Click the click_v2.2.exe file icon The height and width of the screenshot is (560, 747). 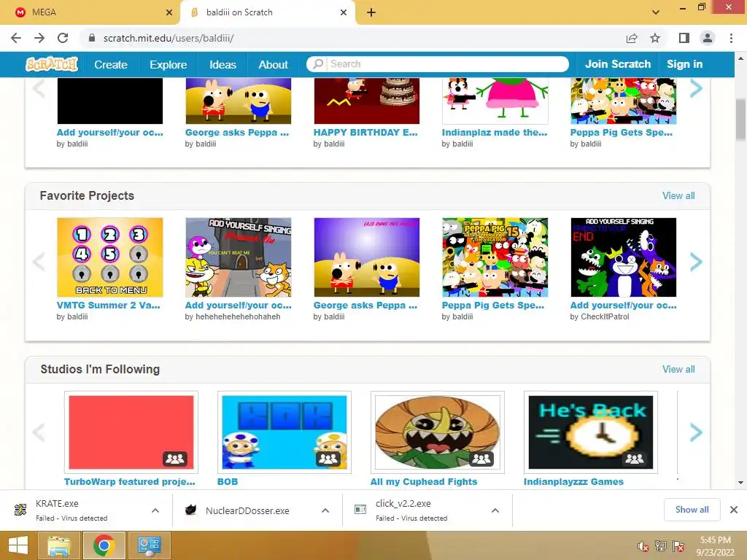(360, 510)
